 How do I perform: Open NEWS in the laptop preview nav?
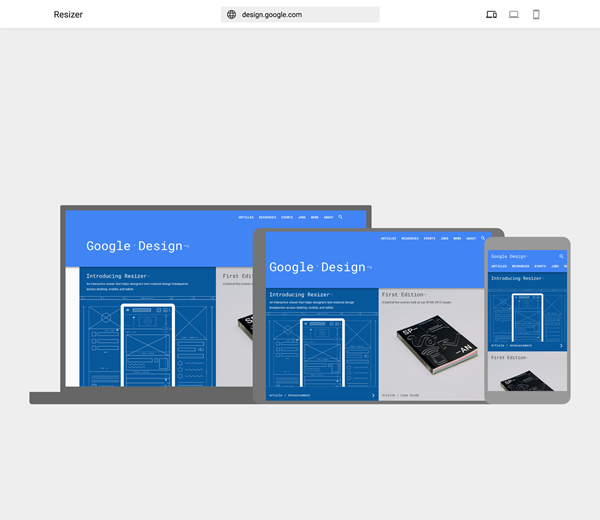click(x=315, y=217)
